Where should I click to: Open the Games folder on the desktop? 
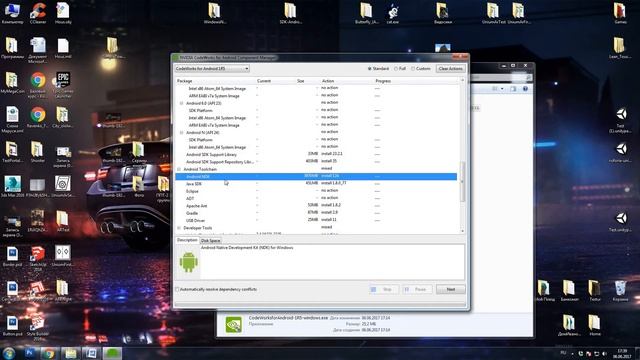pos(620,12)
